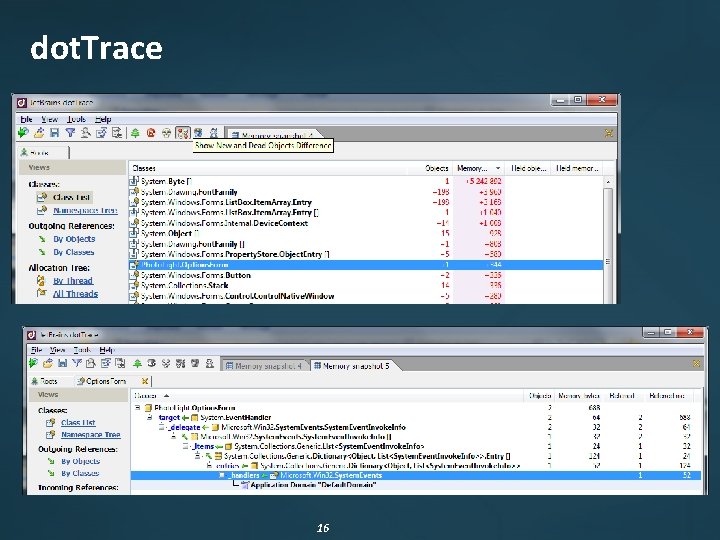Viewport: 720px width, 540px height.
Task: Open All Threads link
Action: pos(75,294)
